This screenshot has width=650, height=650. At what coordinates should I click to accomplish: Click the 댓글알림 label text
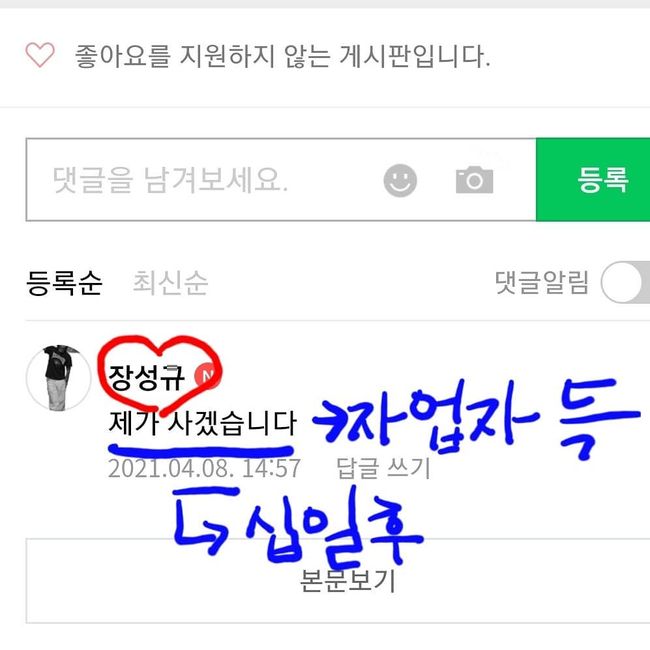pyautogui.click(x=541, y=283)
